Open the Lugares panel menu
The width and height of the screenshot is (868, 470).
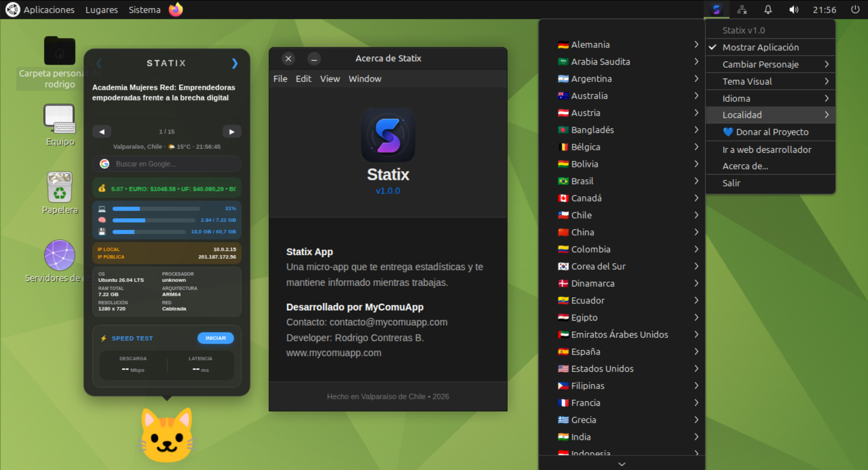[x=101, y=10]
